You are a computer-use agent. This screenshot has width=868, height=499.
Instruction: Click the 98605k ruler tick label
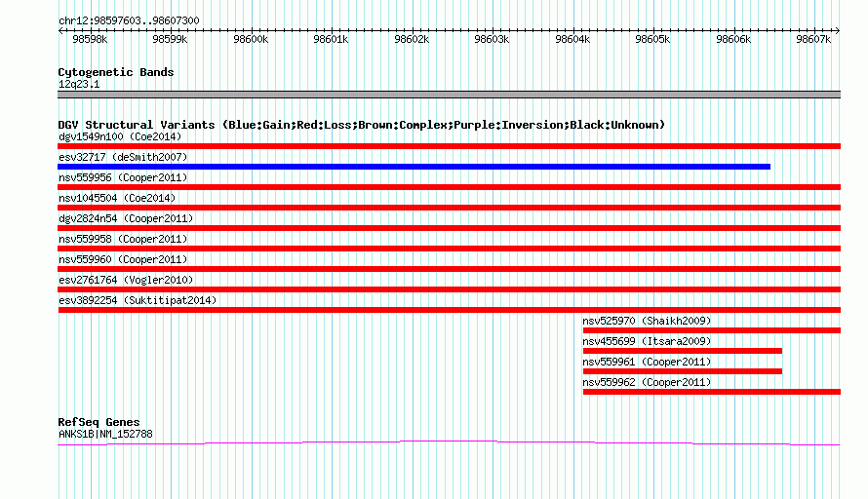tap(652, 39)
